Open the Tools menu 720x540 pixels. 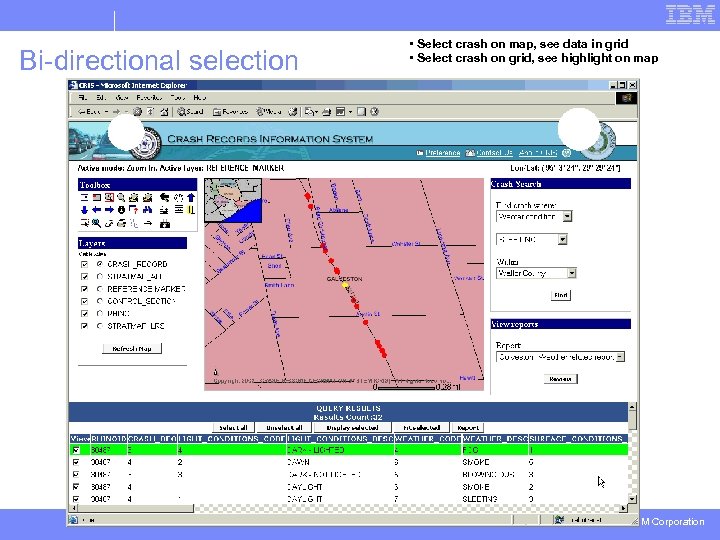(178, 97)
